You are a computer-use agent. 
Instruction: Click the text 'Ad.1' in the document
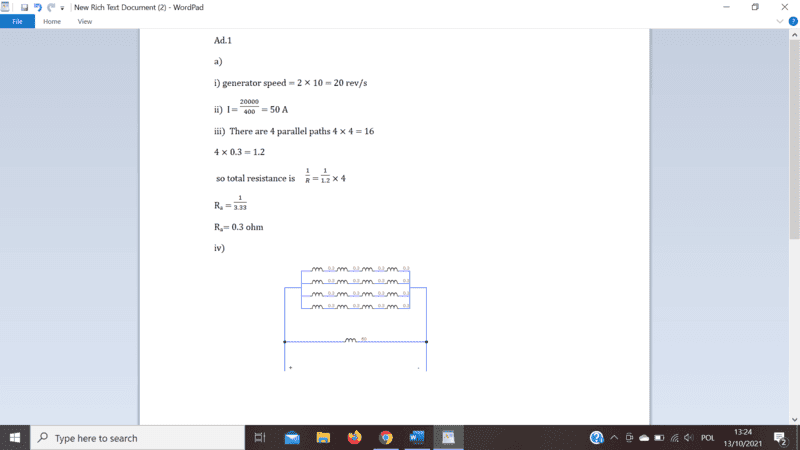[223, 40]
